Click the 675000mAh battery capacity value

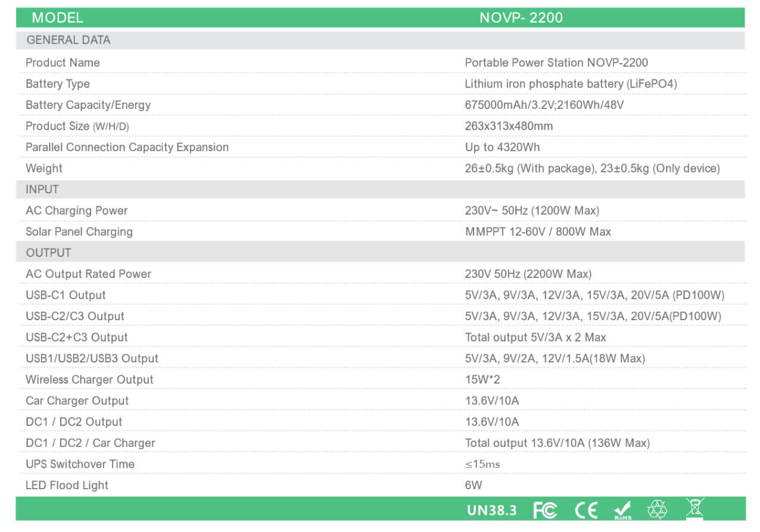click(544, 105)
